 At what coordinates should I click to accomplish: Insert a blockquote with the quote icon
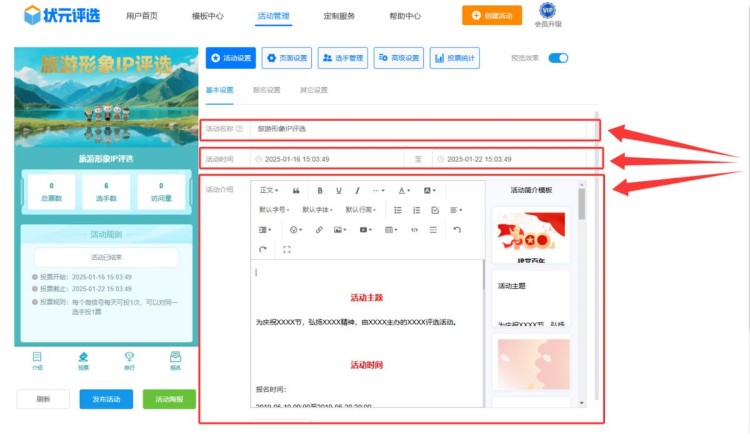(x=296, y=190)
